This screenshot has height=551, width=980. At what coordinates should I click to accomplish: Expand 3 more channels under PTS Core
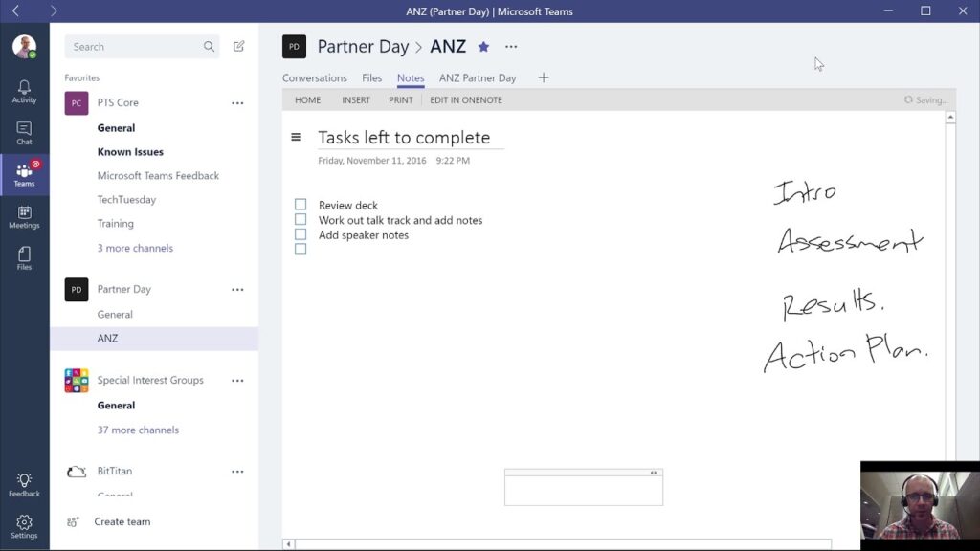(x=134, y=247)
